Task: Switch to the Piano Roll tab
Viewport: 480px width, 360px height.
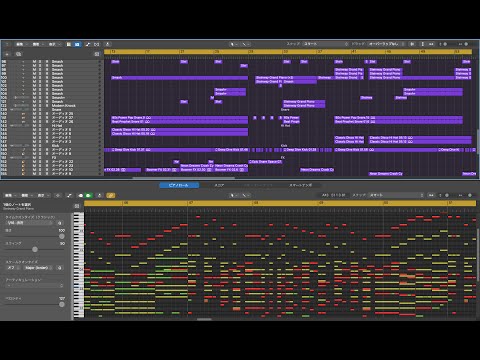Action: [179, 185]
